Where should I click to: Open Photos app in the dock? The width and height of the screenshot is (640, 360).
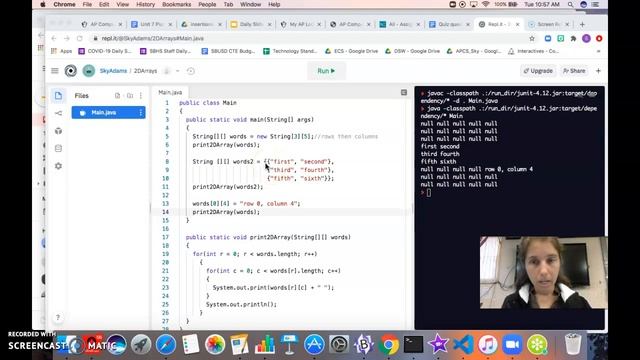pyautogui.click(x=215, y=344)
